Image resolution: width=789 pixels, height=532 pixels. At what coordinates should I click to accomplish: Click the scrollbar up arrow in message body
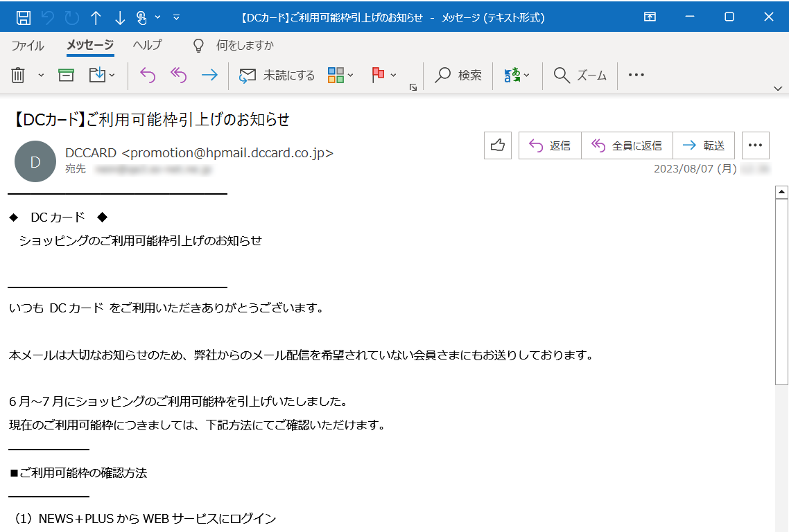coord(781,192)
